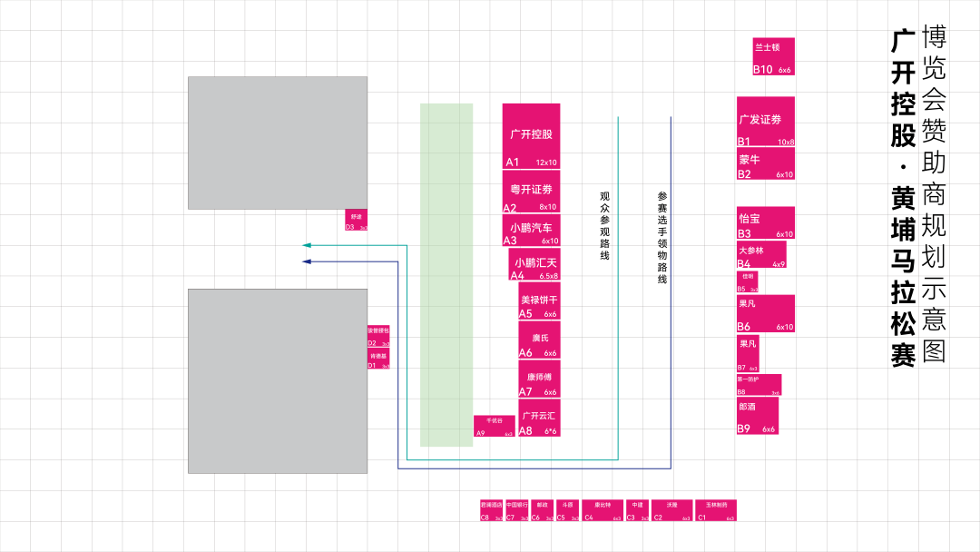Image resolution: width=980 pixels, height=552 pixels.
Task: Click the B4 大参林 booth
Action: coord(760,254)
